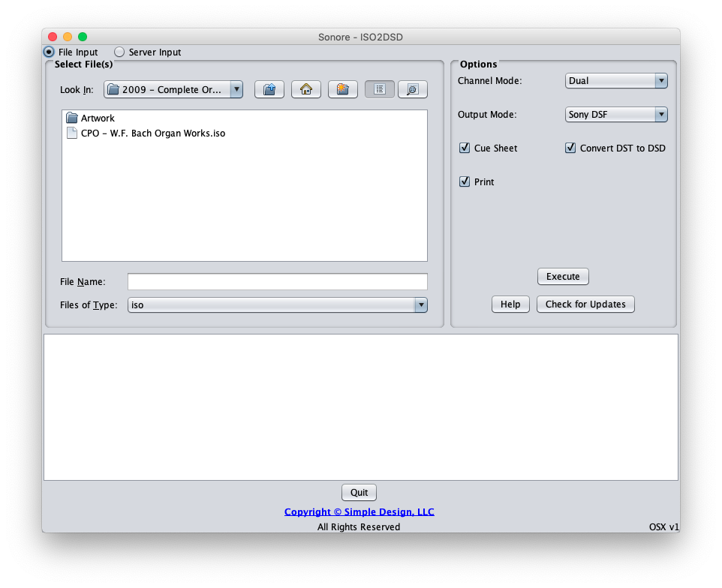Minimize the window with yellow button
This screenshot has width=722, height=588.
[x=68, y=37]
